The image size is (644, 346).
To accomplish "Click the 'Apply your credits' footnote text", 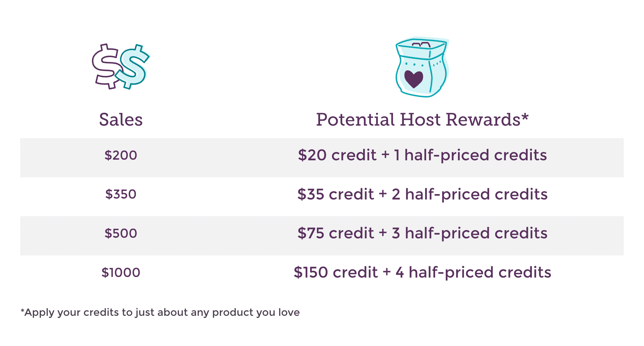I will tap(160, 312).
